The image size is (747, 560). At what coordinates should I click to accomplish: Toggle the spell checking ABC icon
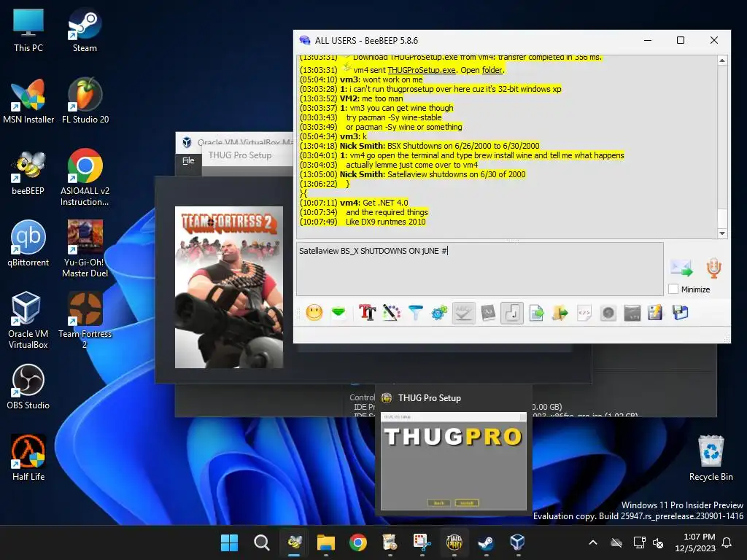(x=463, y=313)
